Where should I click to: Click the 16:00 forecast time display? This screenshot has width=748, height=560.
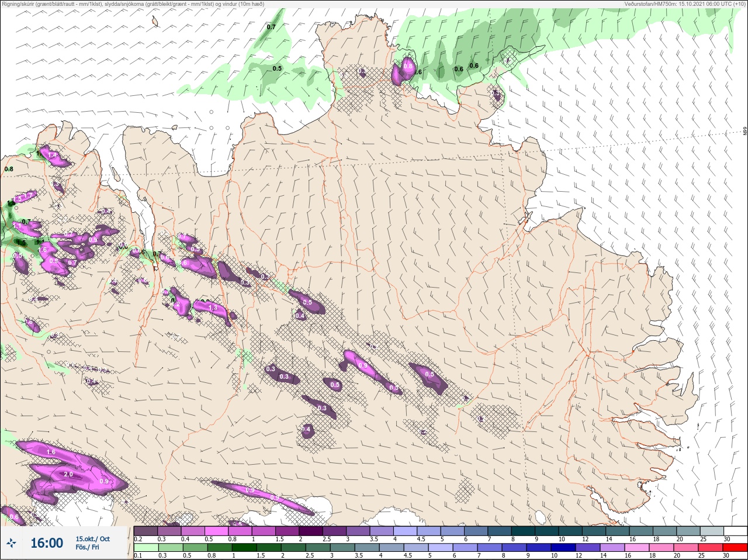(x=47, y=543)
